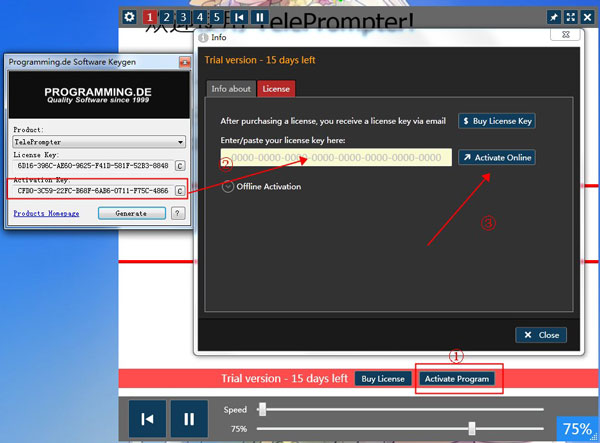
Task: Select the License tab
Action: (x=275, y=89)
